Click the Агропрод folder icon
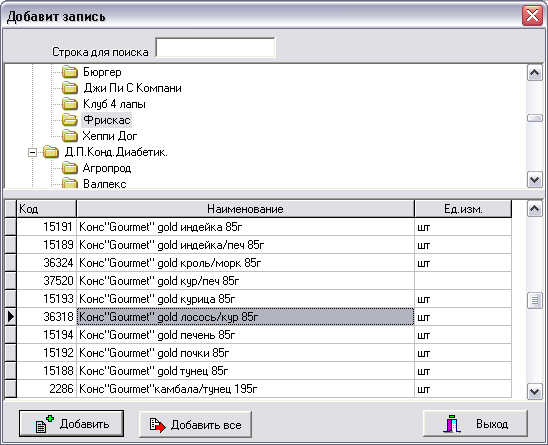The width and height of the screenshot is (548, 445). tap(70, 168)
